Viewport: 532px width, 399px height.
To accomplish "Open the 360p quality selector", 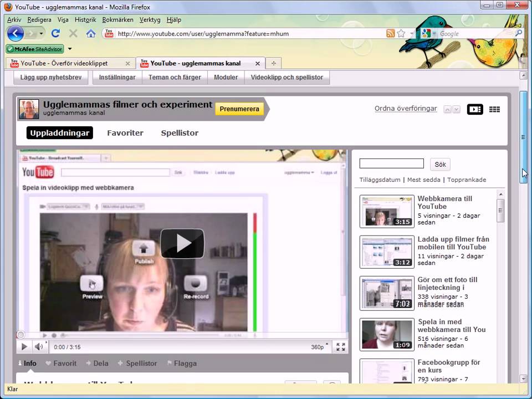I will click(319, 347).
